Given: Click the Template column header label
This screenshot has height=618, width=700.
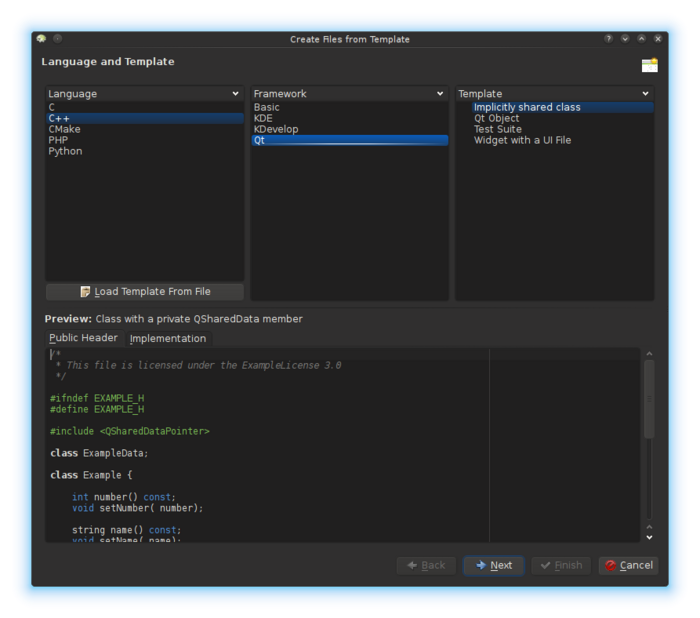Looking at the screenshot, I should (480, 94).
